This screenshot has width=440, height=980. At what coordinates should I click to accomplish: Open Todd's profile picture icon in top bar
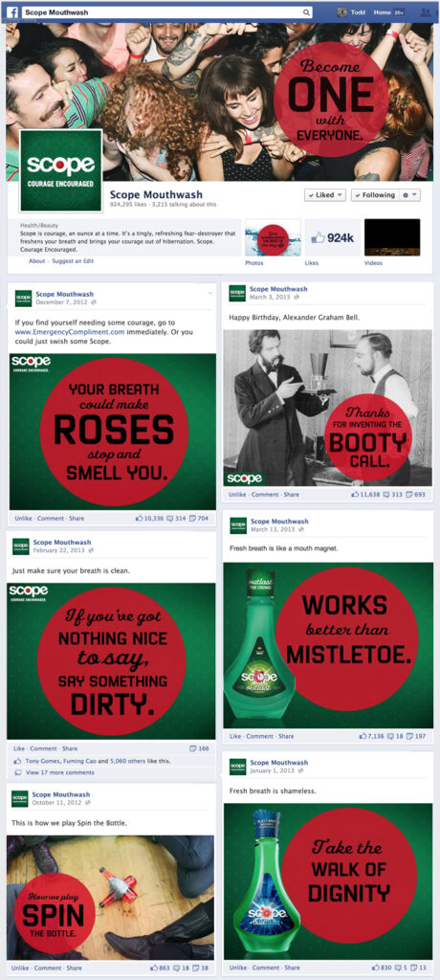(341, 11)
